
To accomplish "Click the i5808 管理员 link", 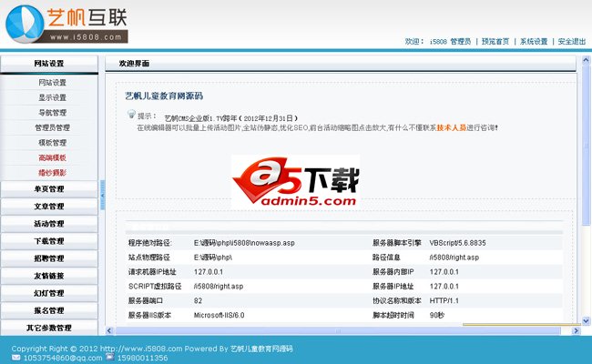I will click(x=451, y=42).
